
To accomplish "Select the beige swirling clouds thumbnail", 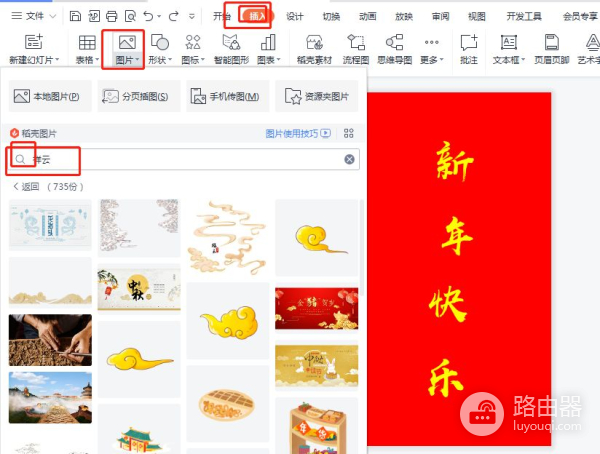I will pyautogui.click(x=228, y=238).
